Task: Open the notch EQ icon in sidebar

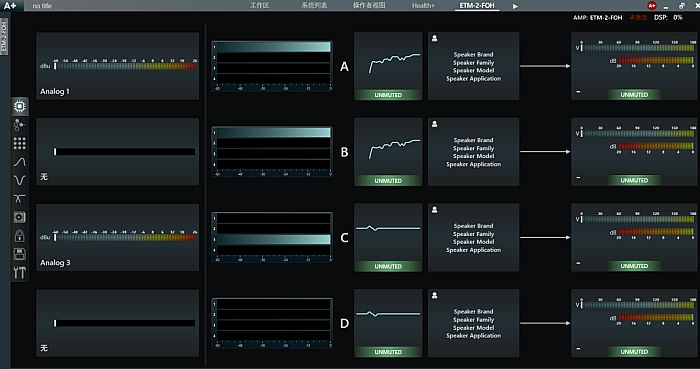Action: click(20, 180)
